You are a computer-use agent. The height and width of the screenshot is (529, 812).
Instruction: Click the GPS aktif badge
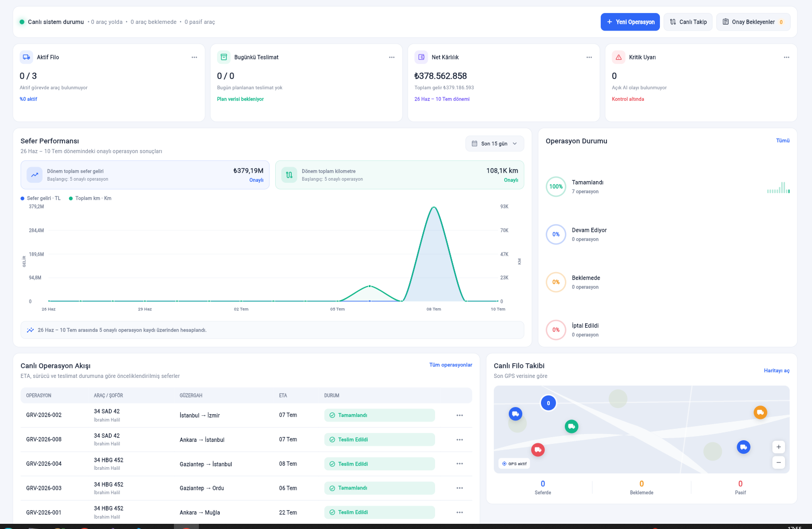(x=514, y=464)
